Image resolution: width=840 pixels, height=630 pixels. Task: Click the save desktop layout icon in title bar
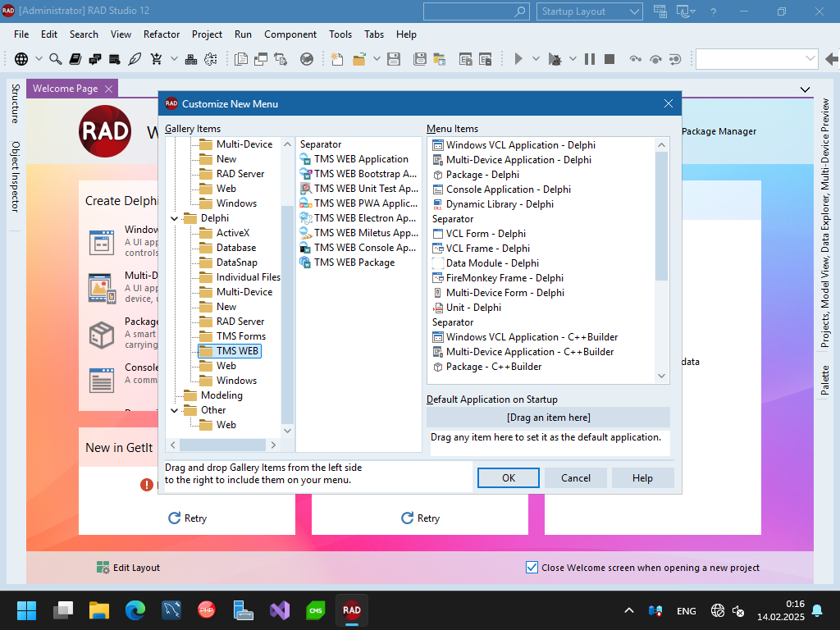point(660,11)
